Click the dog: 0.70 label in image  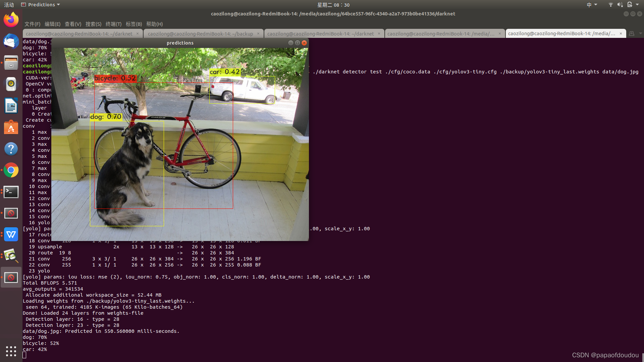tap(106, 117)
